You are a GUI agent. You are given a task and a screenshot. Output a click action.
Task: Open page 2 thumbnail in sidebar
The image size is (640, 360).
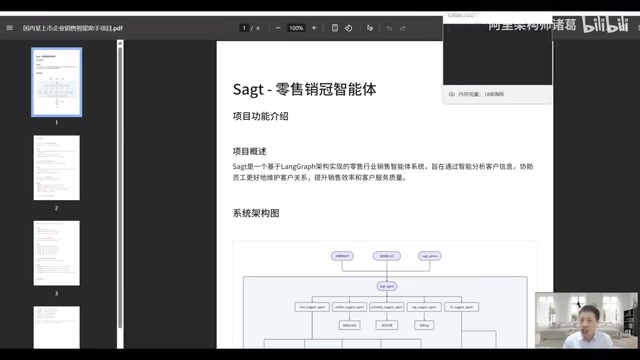coord(57,168)
